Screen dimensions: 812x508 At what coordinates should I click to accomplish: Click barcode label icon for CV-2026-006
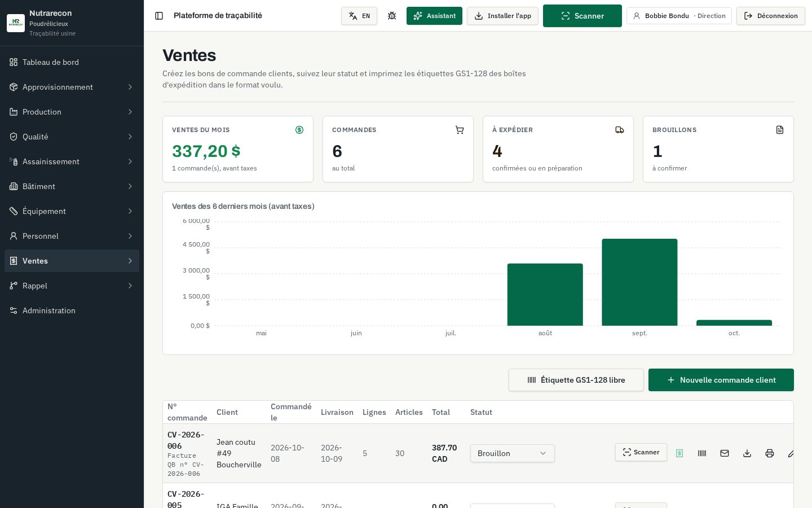(702, 453)
